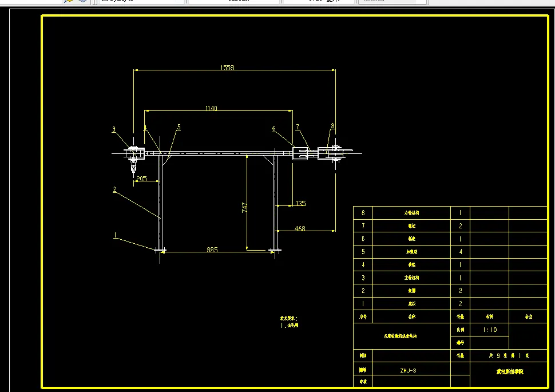This screenshot has height=392, width=555.
Task: Select the drawing number ZMJ-3 in title block
Action: pos(408,370)
